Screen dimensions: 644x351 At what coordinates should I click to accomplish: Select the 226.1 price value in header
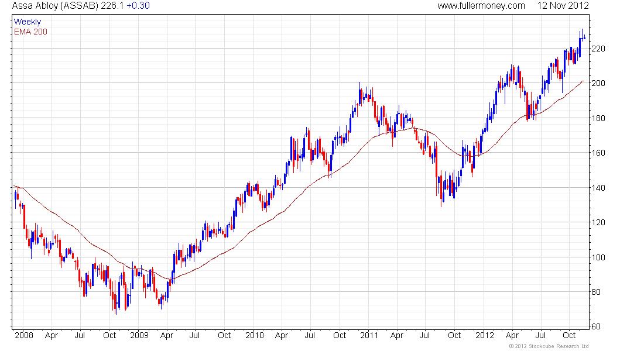coord(112,6)
